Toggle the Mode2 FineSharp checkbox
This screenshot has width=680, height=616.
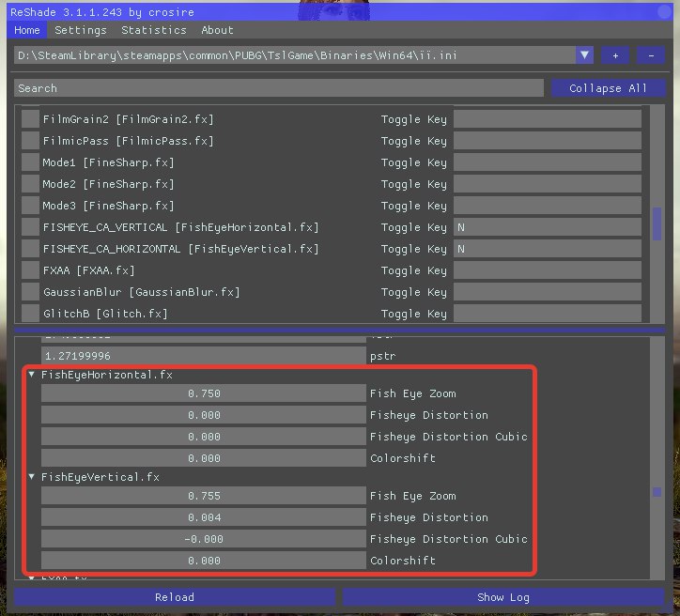click(x=30, y=184)
